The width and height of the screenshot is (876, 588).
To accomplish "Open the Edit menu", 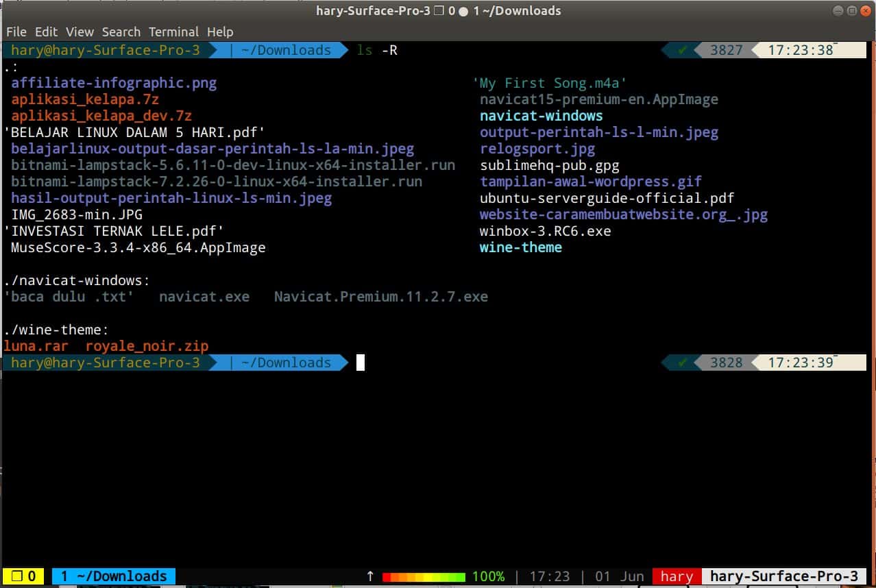I will tap(45, 32).
